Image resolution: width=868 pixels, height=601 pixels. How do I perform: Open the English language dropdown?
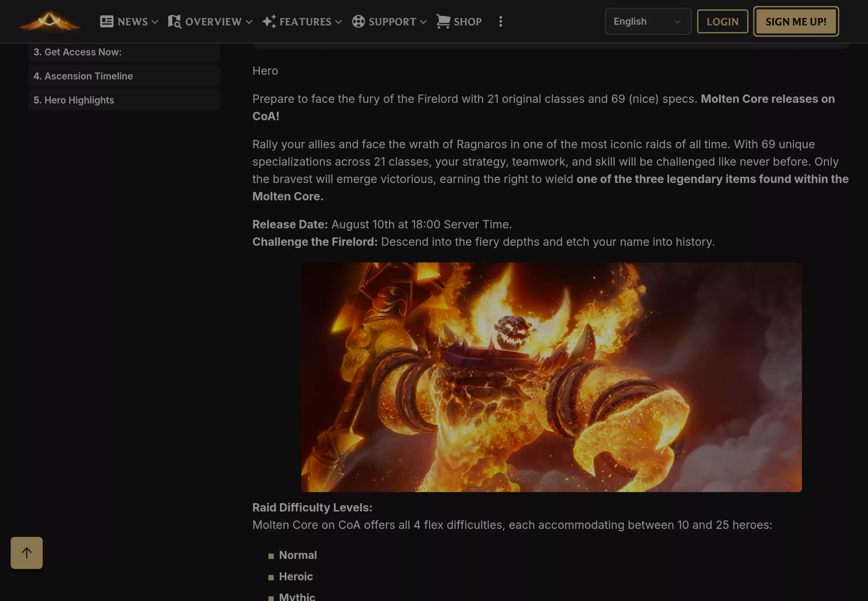[648, 21]
